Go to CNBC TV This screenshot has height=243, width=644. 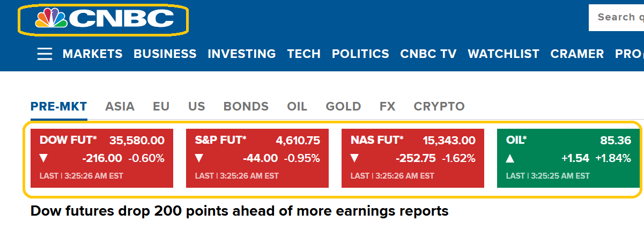pos(428,54)
